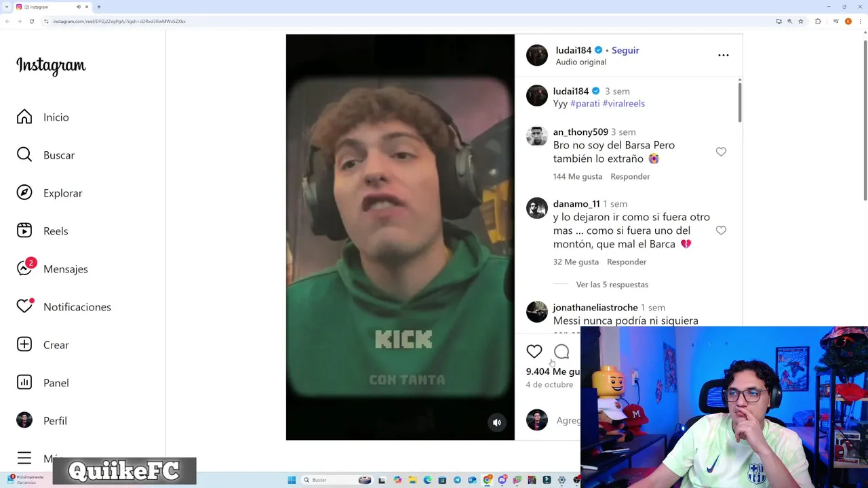Like danamo_11's comment
868x488 pixels.
[721, 230]
